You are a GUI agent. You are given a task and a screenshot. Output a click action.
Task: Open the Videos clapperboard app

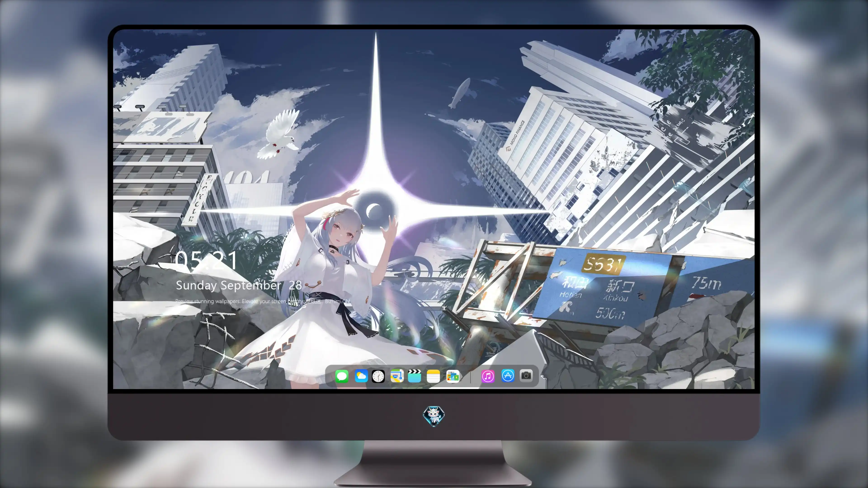click(x=415, y=376)
